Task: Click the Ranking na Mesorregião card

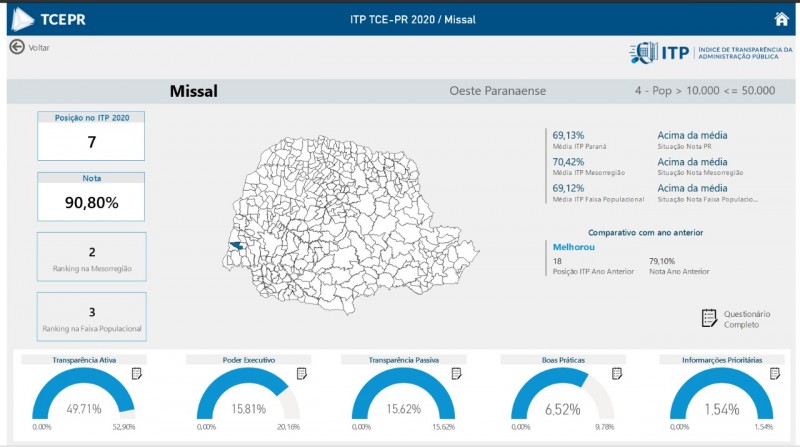Action: [x=92, y=257]
